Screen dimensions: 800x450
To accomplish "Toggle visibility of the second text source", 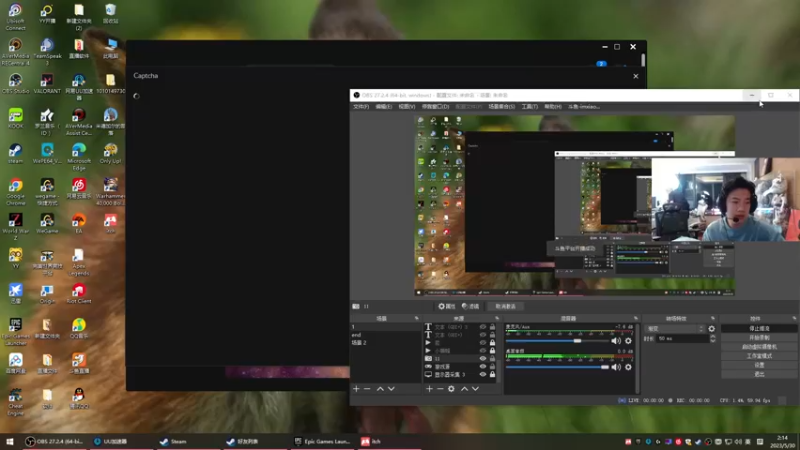I will 483,335.
